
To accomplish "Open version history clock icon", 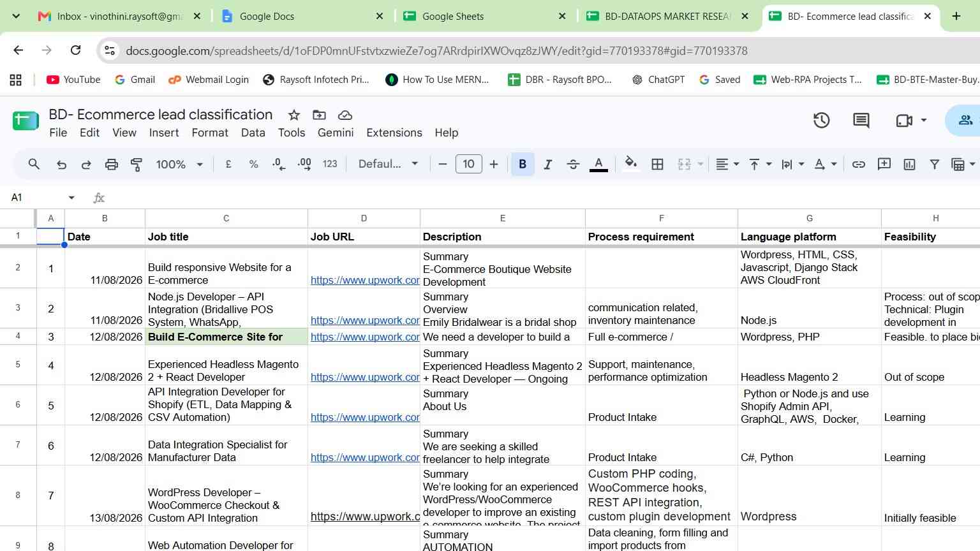I will tap(821, 120).
